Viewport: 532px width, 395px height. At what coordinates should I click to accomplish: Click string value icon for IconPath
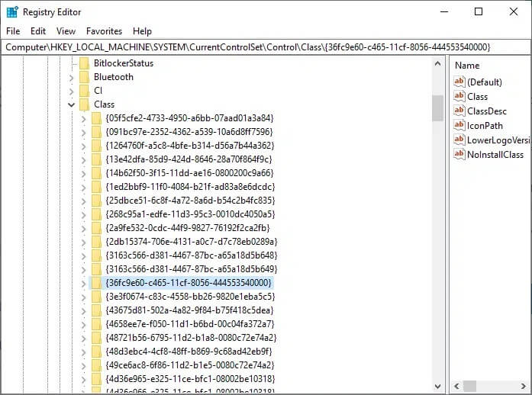(459, 126)
